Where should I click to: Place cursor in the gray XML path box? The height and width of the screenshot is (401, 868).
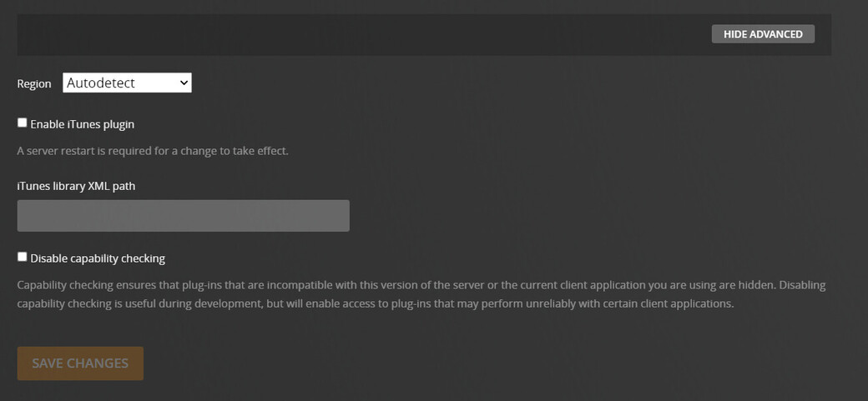pos(184,216)
